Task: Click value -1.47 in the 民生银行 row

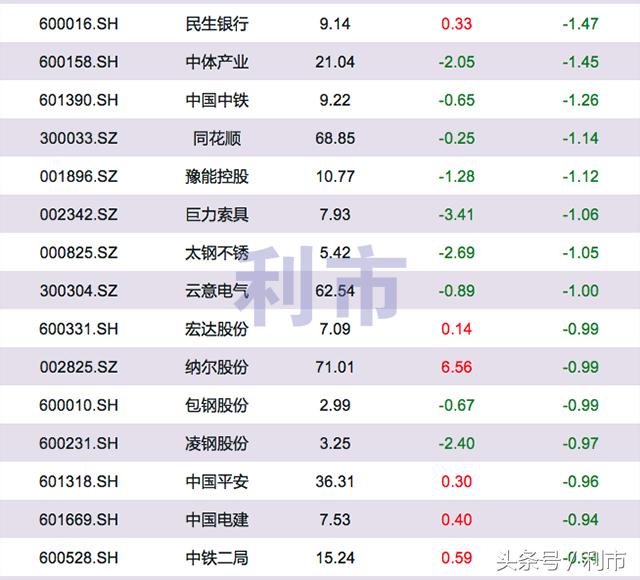Action: (580, 24)
